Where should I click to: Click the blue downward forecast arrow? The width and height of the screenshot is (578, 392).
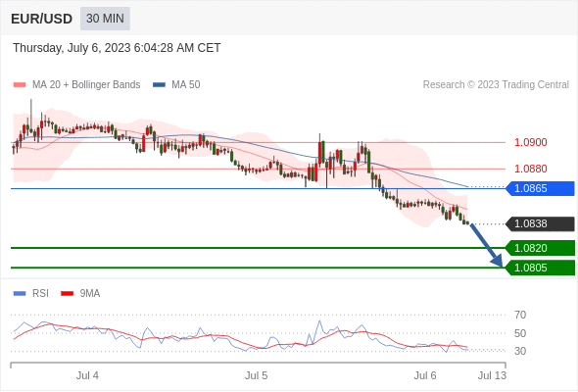[x=487, y=245]
